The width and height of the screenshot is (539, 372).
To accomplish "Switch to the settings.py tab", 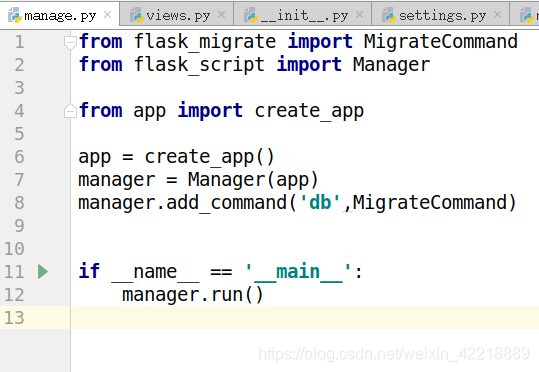I will tap(440, 15).
